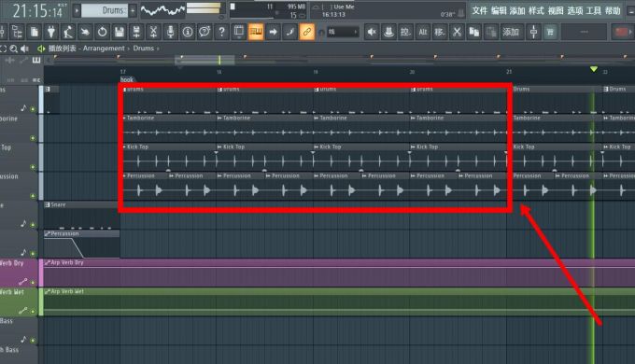
Task: Open the plugin picker plug icon
Action: coord(51,32)
